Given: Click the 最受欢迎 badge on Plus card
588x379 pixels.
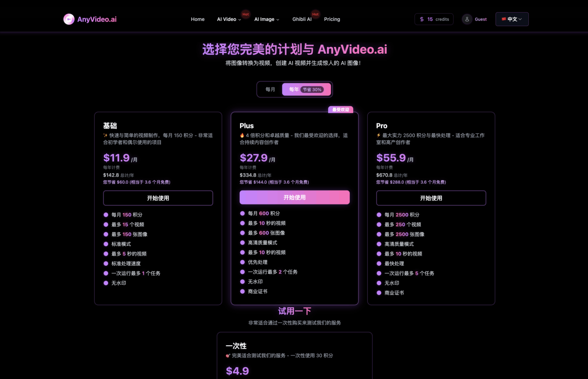Looking at the screenshot, I should pyautogui.click(x=341, y=110).
